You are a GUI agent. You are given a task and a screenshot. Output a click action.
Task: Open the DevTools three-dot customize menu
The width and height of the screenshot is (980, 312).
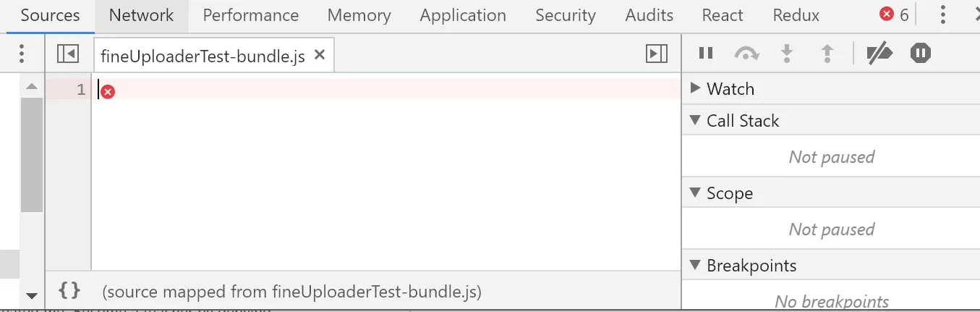coord(942,14)
